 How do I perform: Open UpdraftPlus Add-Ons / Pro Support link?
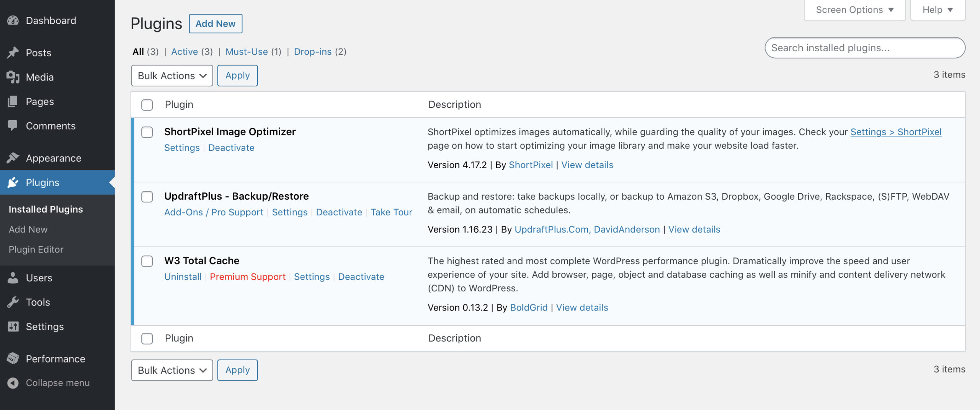(x=214, y=212)
